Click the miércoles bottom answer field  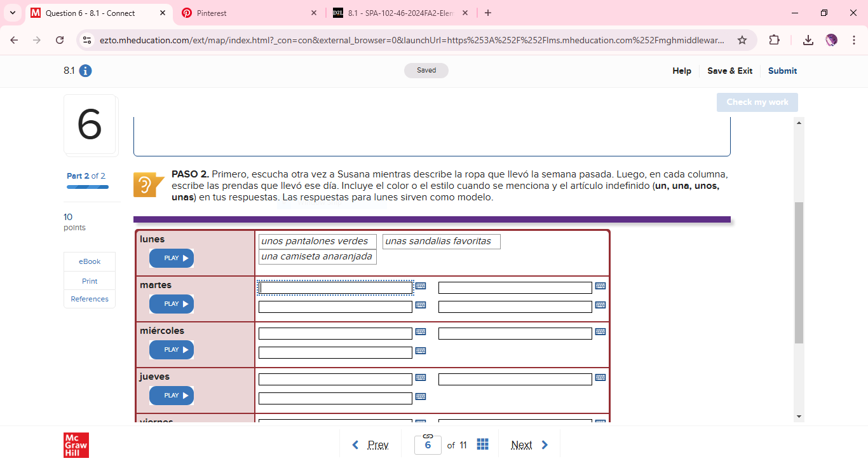tap(336, 353)
